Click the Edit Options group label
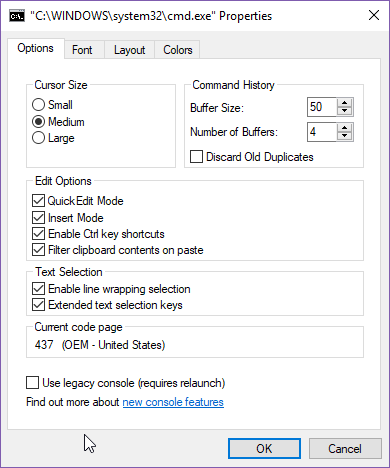Screen dimensions: 390x468 point(63,181)
